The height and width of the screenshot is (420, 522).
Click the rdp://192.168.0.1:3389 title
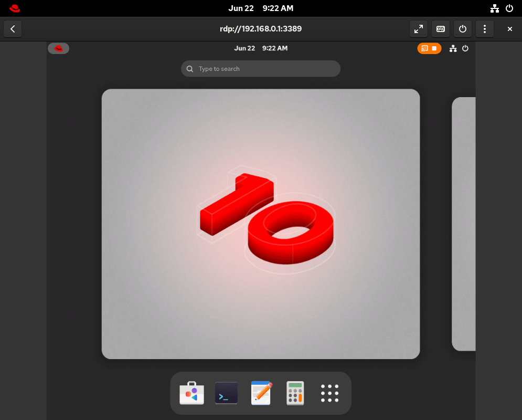coord(261,29)
